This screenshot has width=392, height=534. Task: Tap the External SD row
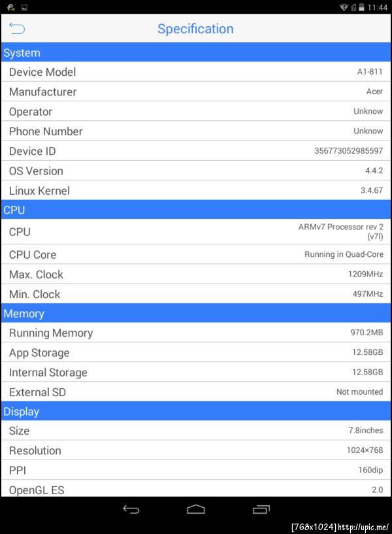196,392
